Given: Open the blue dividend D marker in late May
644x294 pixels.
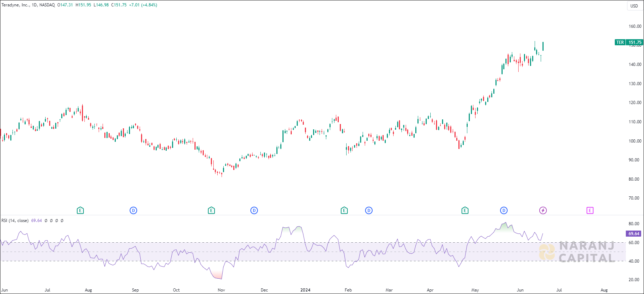Looking at the screenshot, I should click(504, 211).
